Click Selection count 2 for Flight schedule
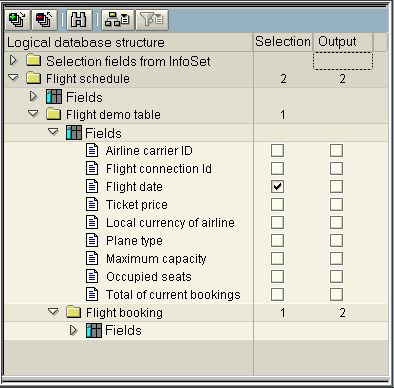The height and width of the screenshot is (388, 394). pyautogui.click(x=283, y=79)
